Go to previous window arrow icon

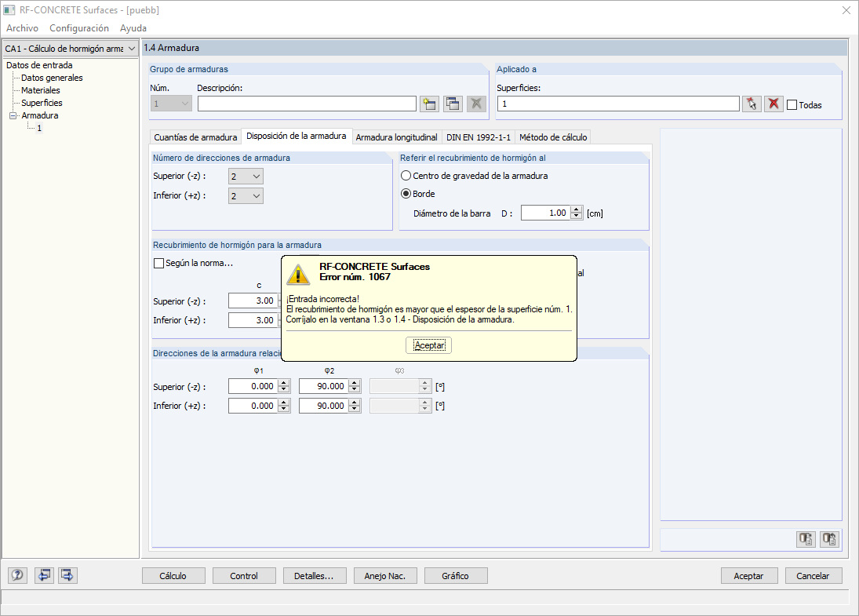coord(45,575)
